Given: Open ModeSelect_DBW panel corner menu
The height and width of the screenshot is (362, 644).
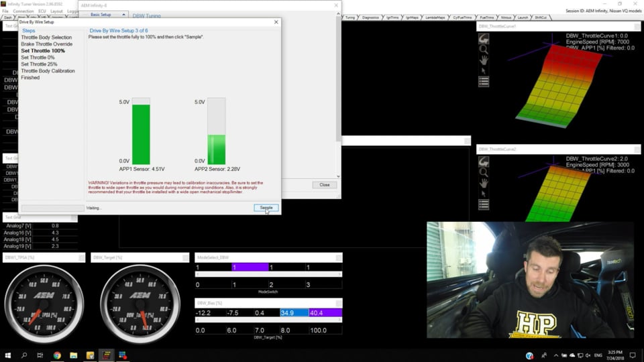Looking at the screenshot, I should tap(338, 257).
